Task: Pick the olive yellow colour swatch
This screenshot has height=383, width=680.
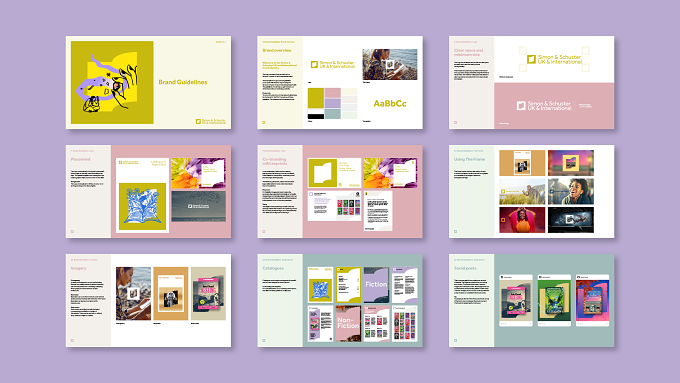Action: 316,98
